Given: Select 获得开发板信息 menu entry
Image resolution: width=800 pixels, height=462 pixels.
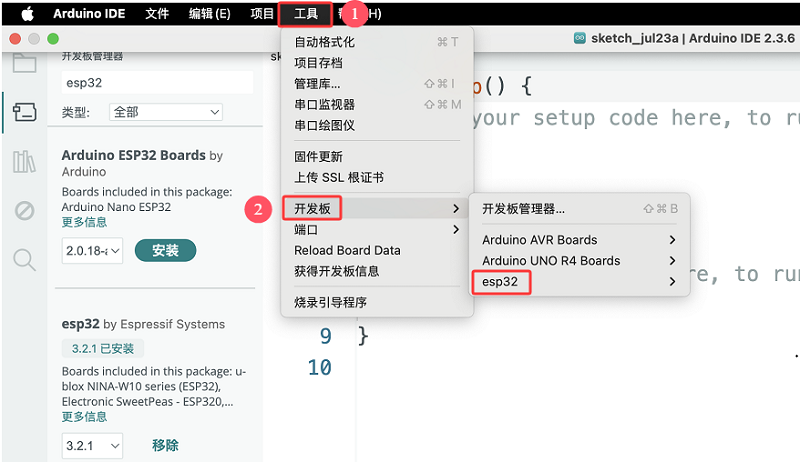Looking at the screenshot, I should coord(377,271).
